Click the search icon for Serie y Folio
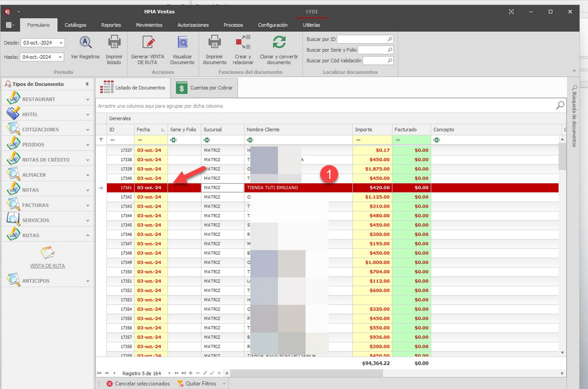This screenshot has width=588, height=389. click(x=390, y=50)
